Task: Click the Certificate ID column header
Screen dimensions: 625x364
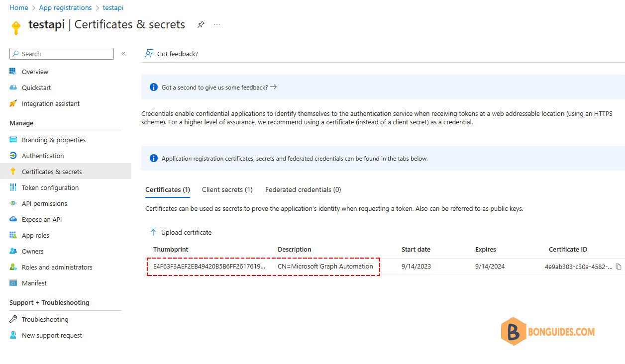Action: pyautogui.click(x=568, y=249)
